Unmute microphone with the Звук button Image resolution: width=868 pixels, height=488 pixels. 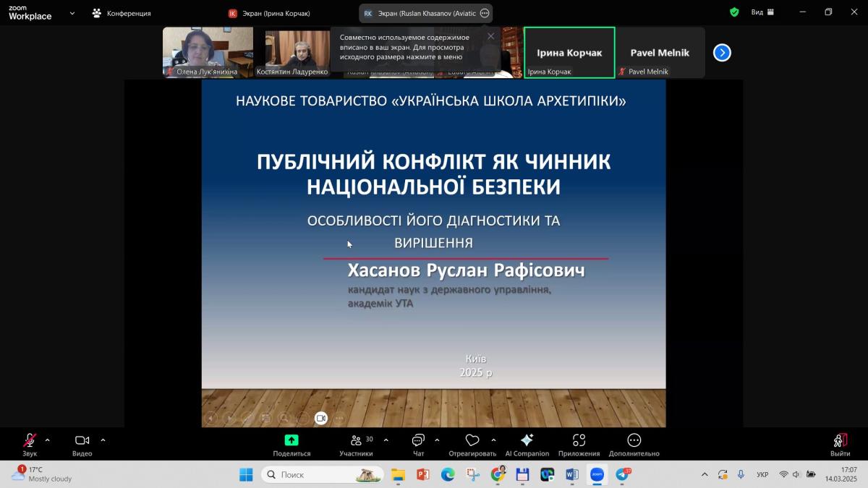coord(30,440)
